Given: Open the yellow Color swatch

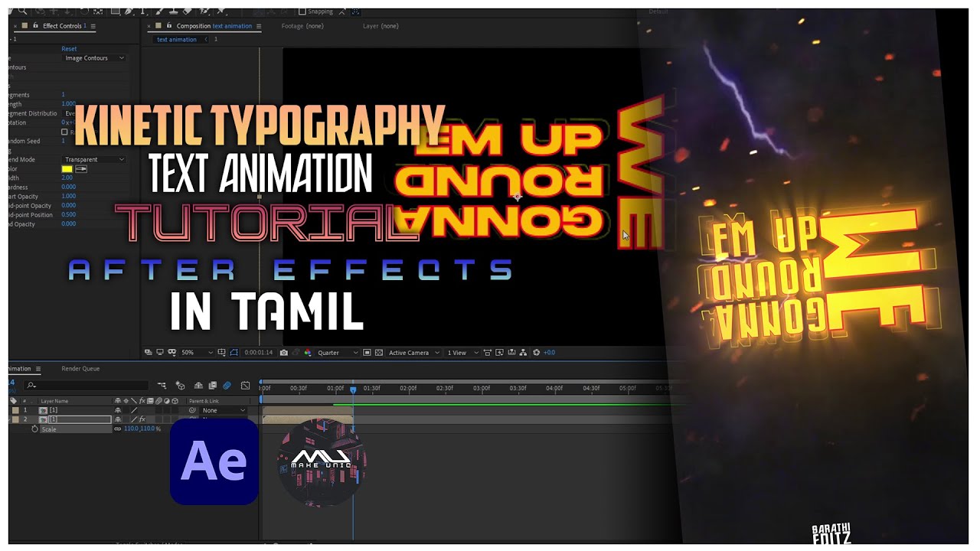Looking at the screenshot, I should click(67, 168).
